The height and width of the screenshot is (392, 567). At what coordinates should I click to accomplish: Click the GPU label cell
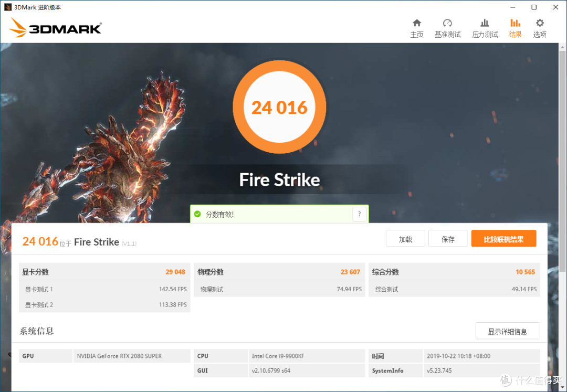[46, 356]
